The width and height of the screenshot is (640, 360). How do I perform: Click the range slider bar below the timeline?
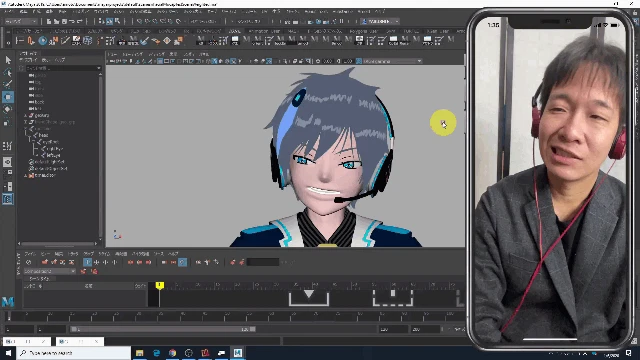point(163,329)
